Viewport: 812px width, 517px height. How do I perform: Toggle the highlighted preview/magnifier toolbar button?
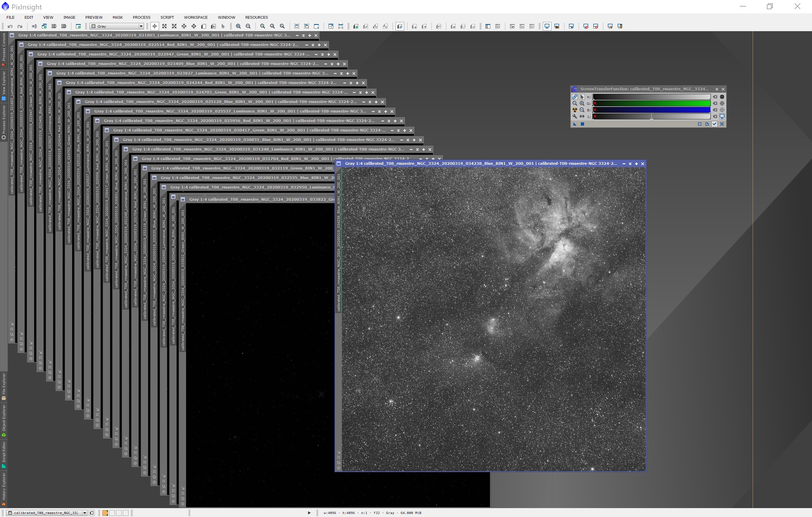400,26
